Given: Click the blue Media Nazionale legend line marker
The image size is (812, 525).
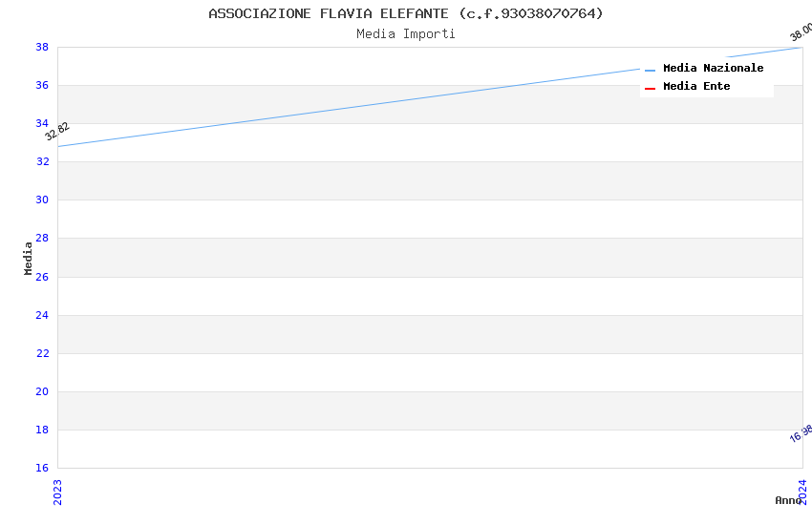Looking at the screenshot, I should [x=651, y=70].
